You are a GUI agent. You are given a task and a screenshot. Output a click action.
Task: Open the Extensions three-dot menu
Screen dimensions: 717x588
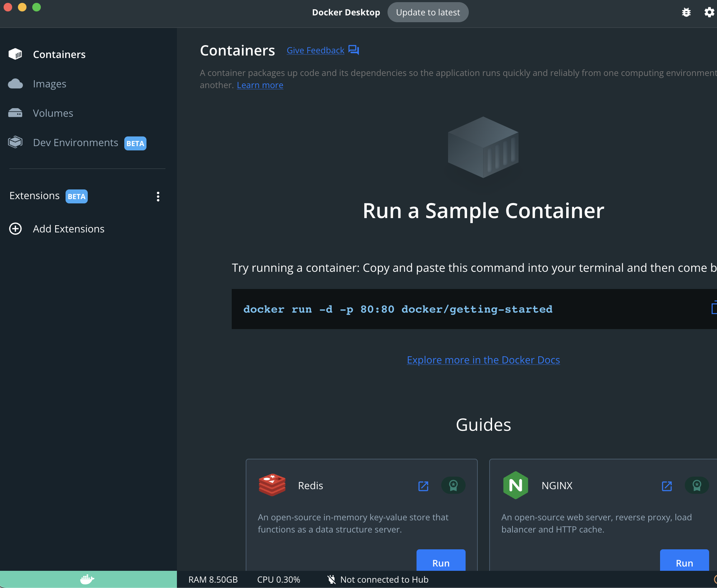point(158,196)
